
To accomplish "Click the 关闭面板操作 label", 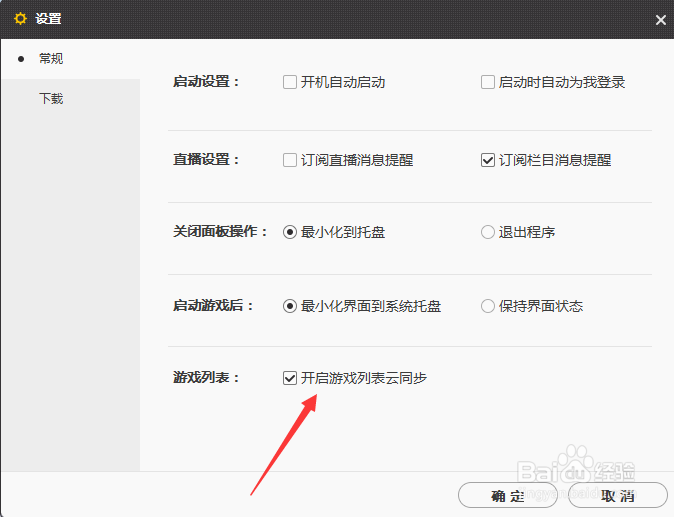I will point(220,232).
